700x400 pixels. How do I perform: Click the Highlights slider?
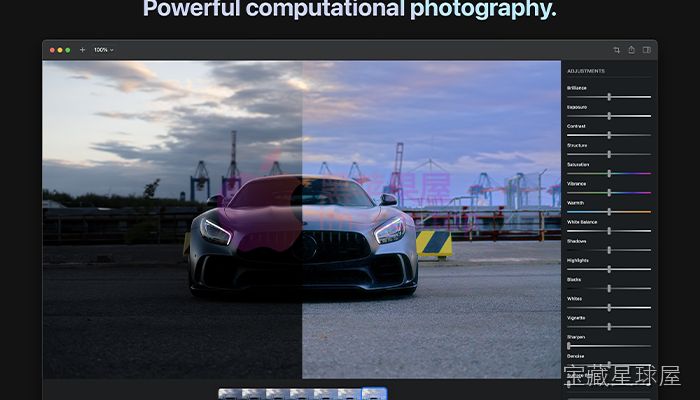click(609, 270)
